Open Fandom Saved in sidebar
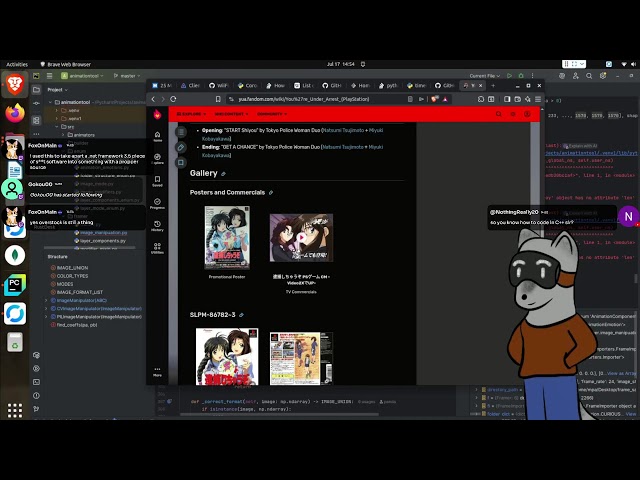This screenshot has height=480, width=640. click(x=158, y=181)
